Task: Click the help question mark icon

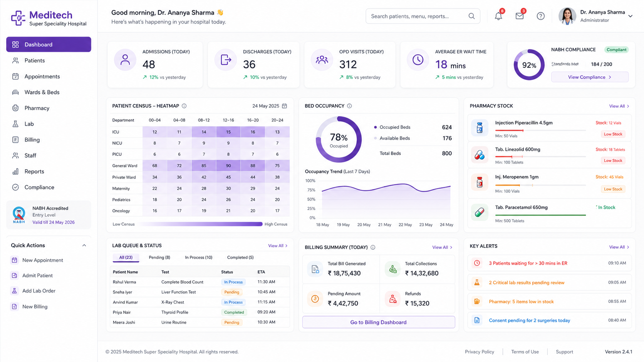Action: point(541,16)
